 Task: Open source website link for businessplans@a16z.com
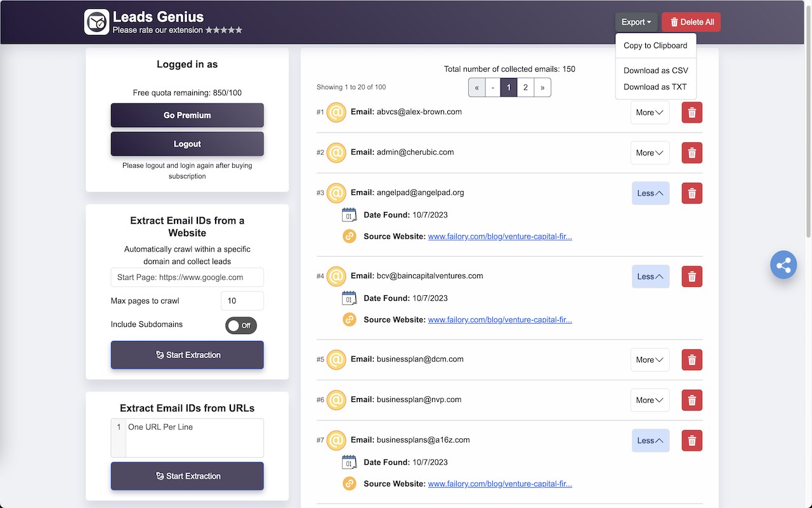pos(500,484)
